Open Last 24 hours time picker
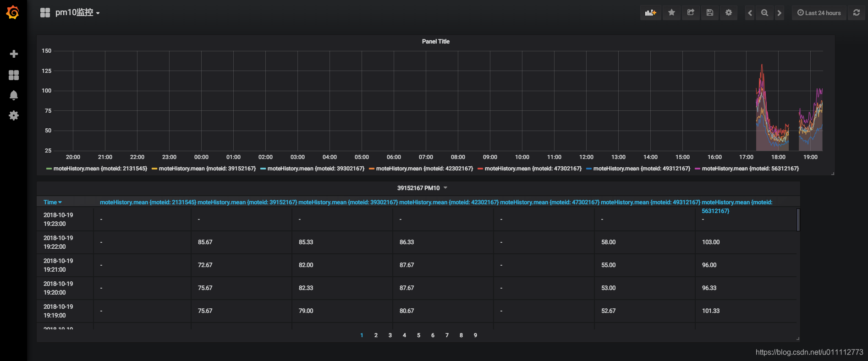 pos(819,13)
